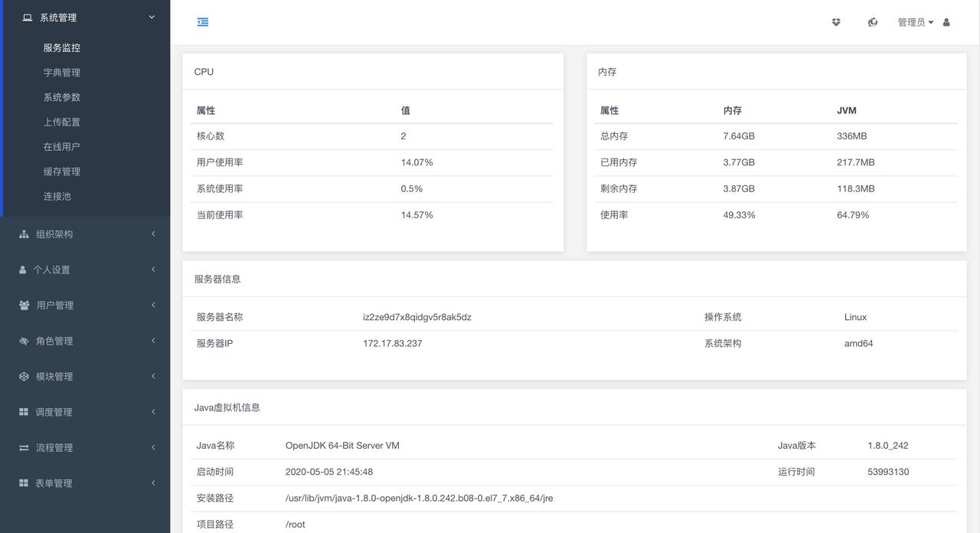Click the server IP 172.17.83.237
The width and height of the screenshot is (980, 533).
[393, 344]
